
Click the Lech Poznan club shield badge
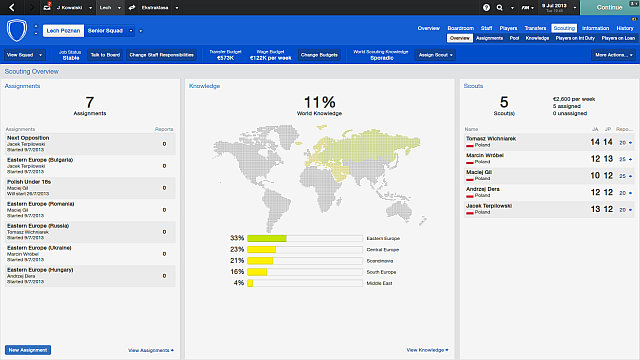(x=17, y=31)
